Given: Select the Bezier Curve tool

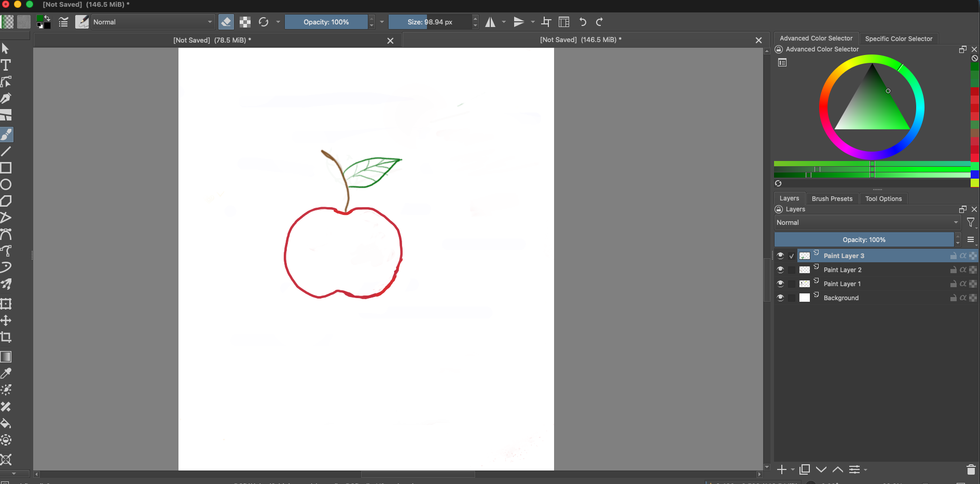Looking at the screenshot, I should point(6,234).
